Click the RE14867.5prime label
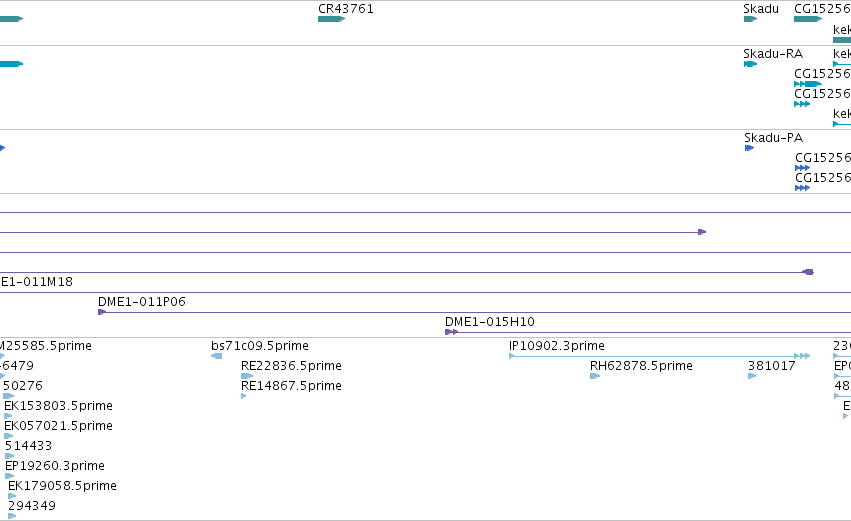 (291, 386)
